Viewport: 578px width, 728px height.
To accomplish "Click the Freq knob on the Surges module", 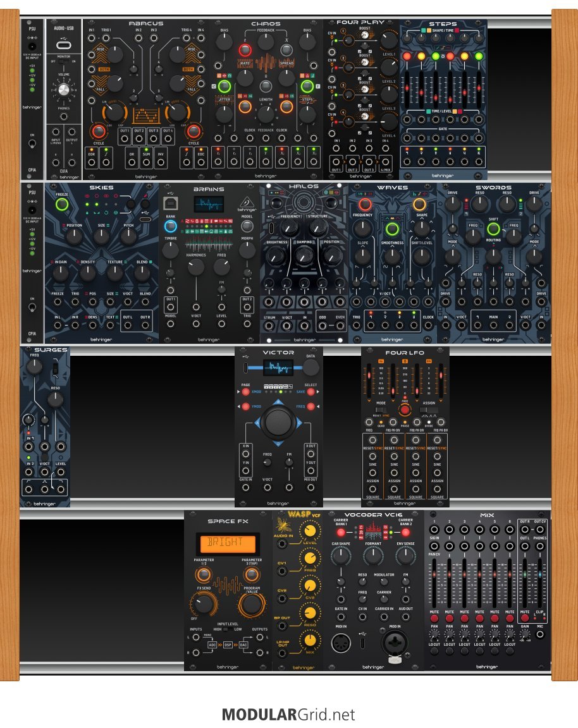I will point(34,367).
